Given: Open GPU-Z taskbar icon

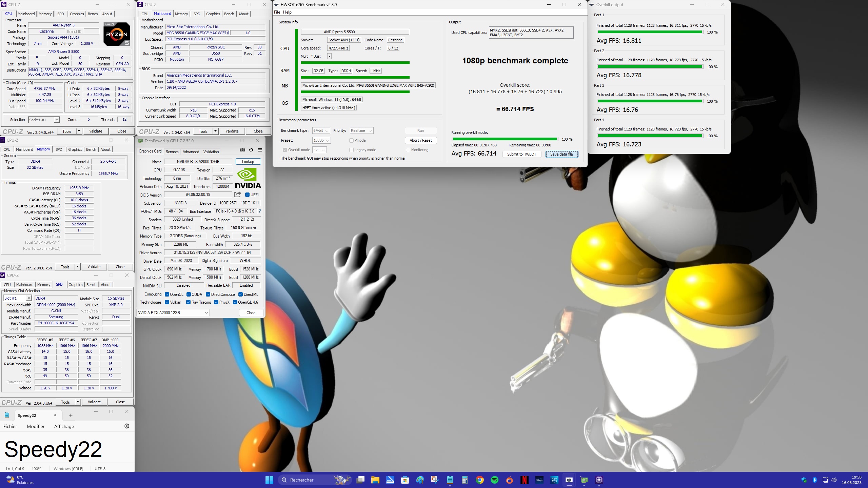Looking at the screenshot, I should click(x=584, y=480).
